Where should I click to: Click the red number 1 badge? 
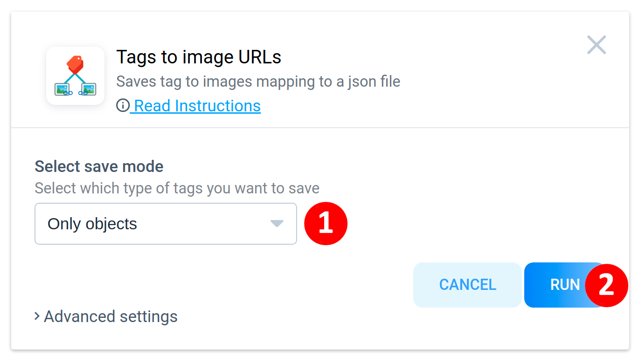[326, 224]
